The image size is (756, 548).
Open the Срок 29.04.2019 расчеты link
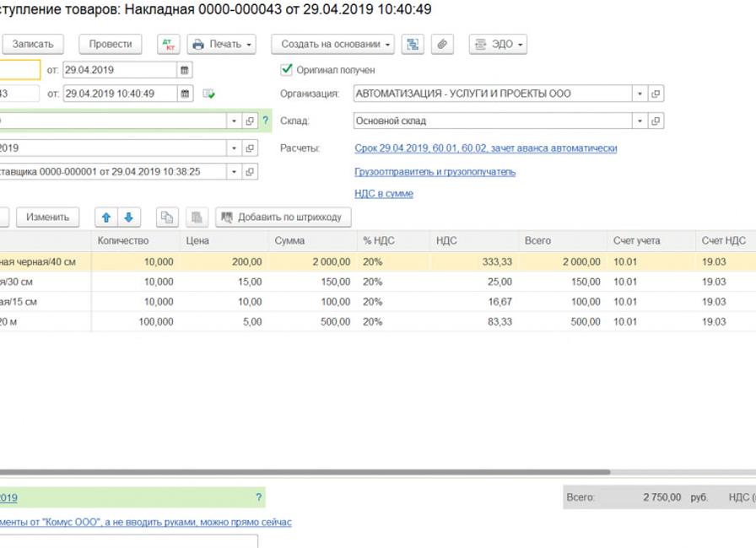[x=486, y=148]
